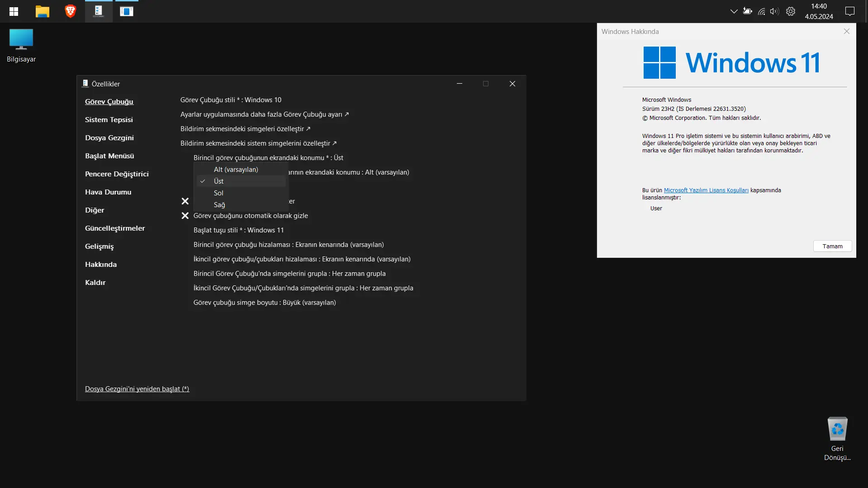Open the network tray icon
The image size is (868, 488).
pyautogui.click(x=762, y=11)
